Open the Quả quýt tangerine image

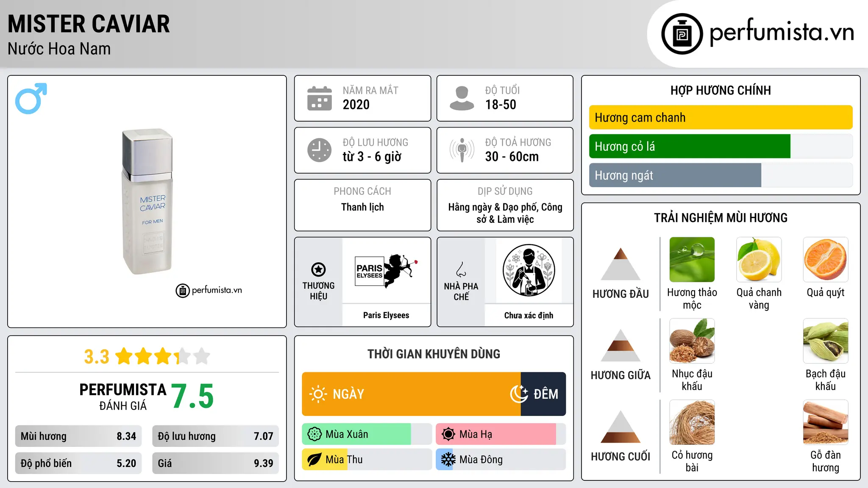[826, 260]
